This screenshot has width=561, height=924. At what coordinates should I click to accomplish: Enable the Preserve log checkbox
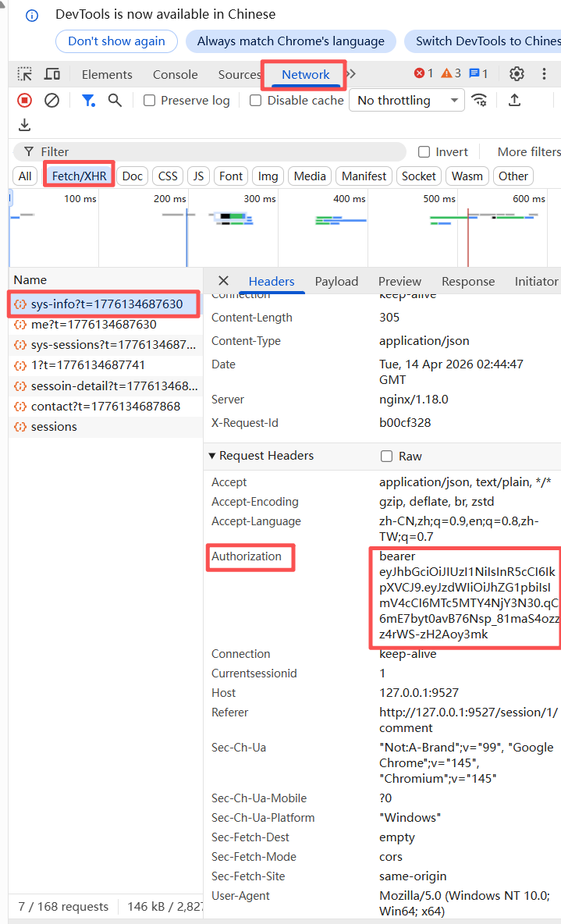tap(150, 101)
